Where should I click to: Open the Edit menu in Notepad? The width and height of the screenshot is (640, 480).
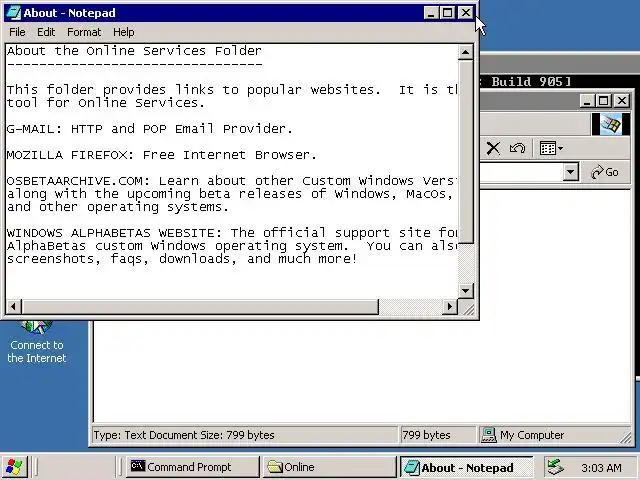[46, 32]
